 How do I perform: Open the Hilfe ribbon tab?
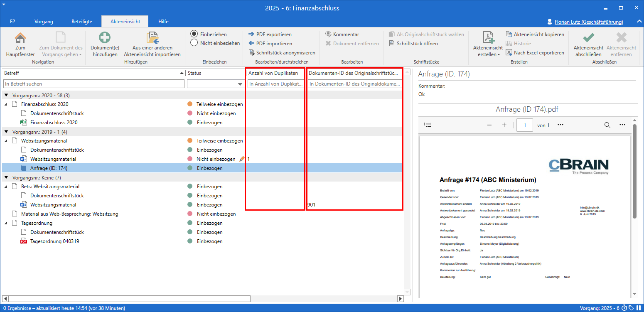pyautogui.click(x=163, y=22)
